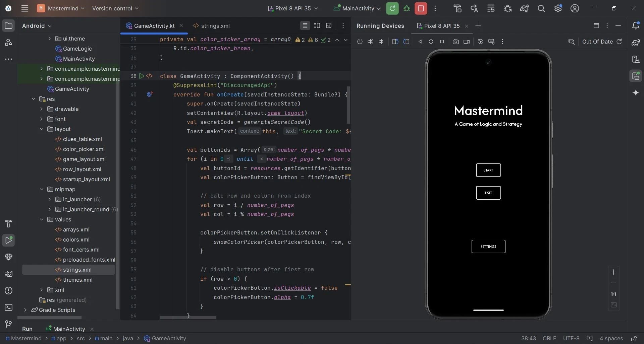
Task: Take emulator screenshot camera icon
Action: point(455,42)
